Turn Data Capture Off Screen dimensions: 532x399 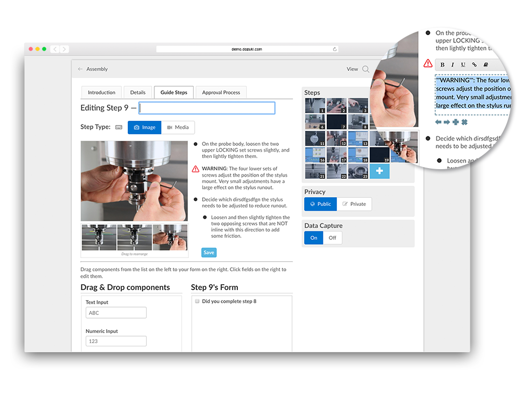332,238
